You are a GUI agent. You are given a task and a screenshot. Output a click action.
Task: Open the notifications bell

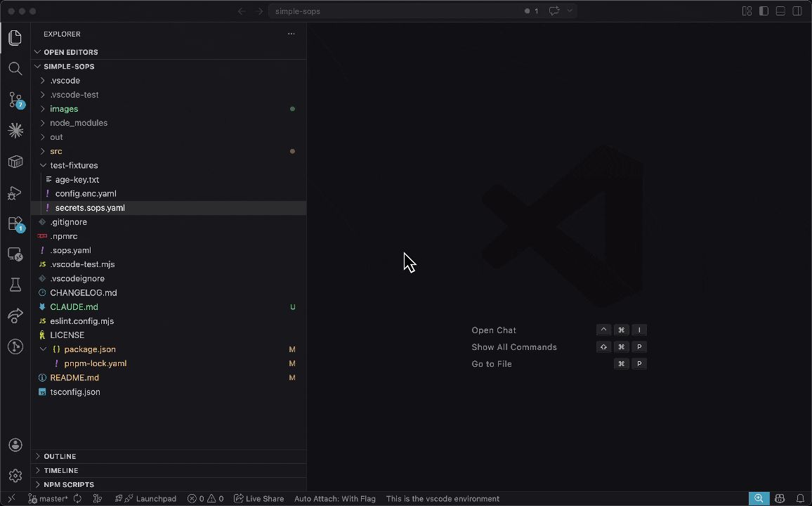point(800,499)
